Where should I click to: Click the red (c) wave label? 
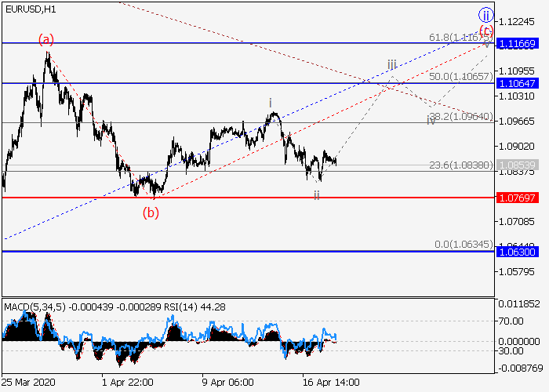(486, 32)
